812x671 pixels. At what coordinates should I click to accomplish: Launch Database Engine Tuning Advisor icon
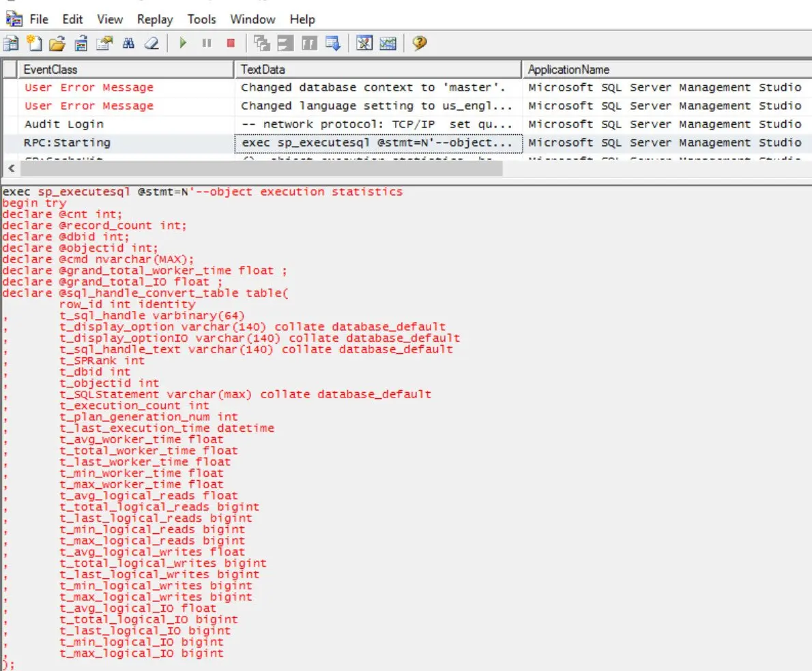pyautogui.click(x=364, y=44)
